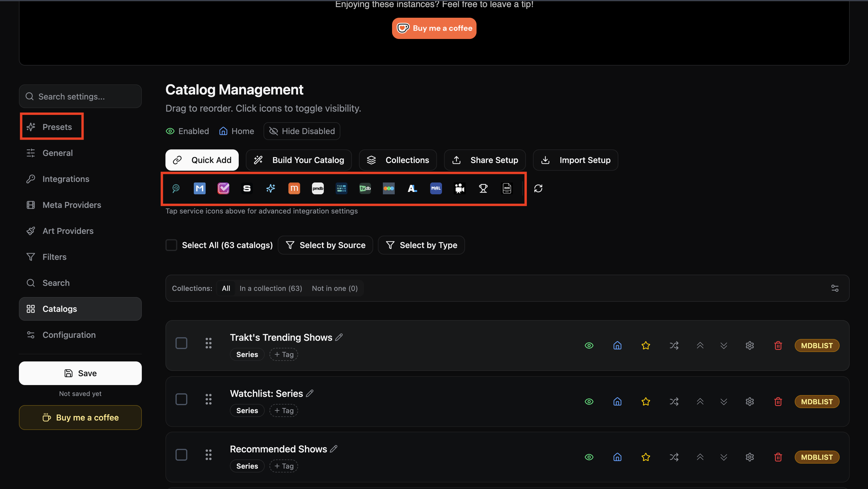
Task: Shuffle the Watchlist: Series catalog
Action: point(674,401)
